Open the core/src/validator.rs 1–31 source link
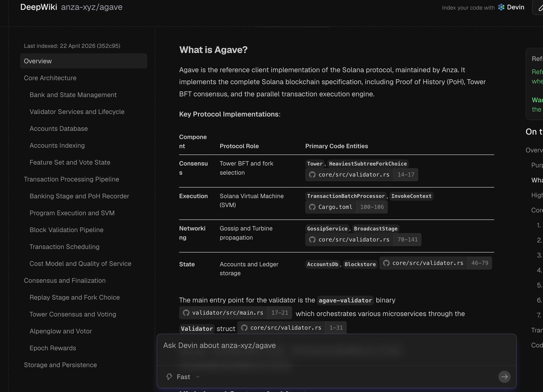The height and width of the screenshot is (392, 543). (x=292, y=328)
